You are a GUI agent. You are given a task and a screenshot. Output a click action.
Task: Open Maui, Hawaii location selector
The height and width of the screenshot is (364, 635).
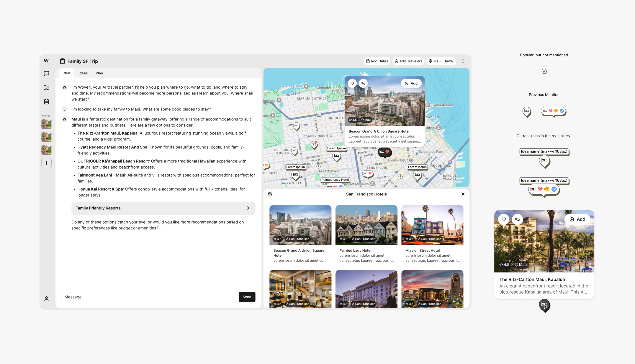point(441,61)
